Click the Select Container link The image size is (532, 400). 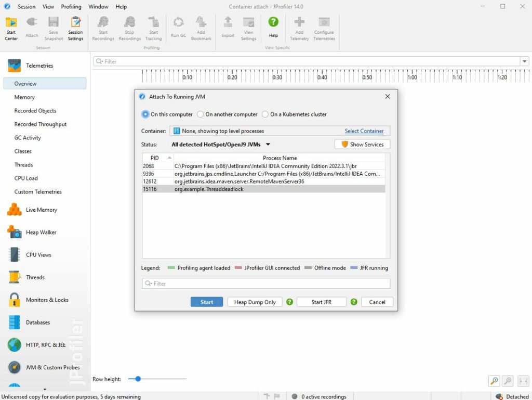pos(364,131)
